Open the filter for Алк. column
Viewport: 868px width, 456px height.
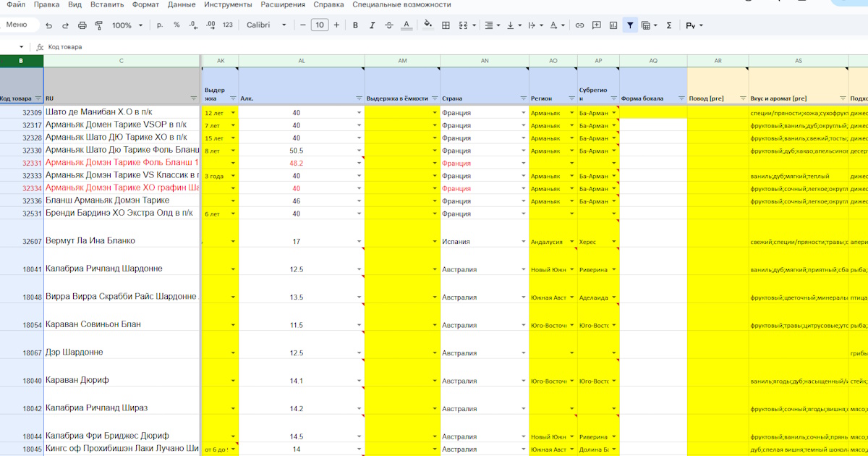pyautogui.click(x=359, y=98)
